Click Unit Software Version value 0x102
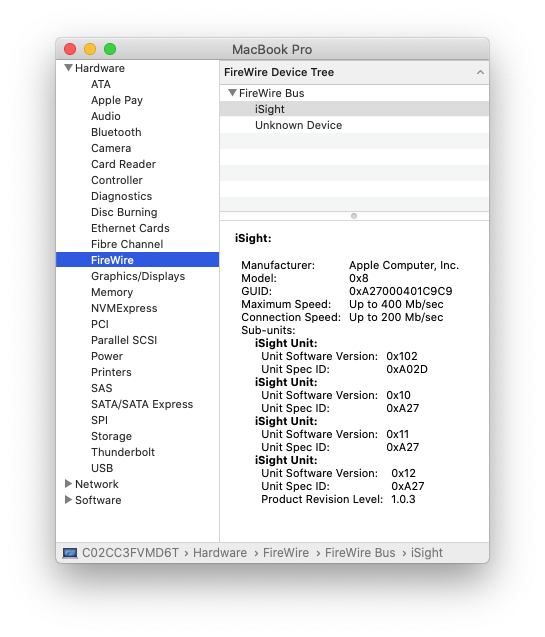This screenshot has height=637, width=545. 402,356
